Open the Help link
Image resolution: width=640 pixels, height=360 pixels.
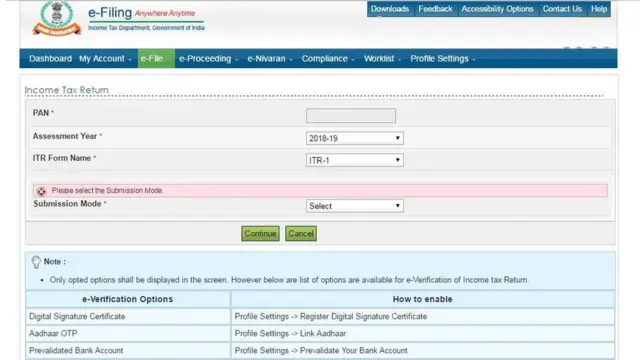pyautogui.click(x=599, y=9)
